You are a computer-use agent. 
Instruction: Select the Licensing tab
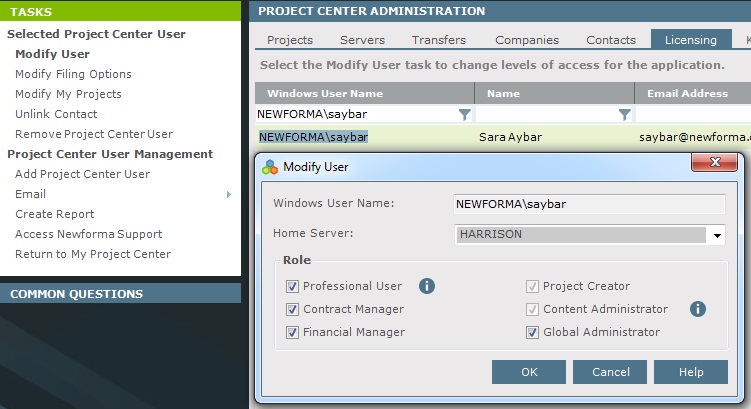coord(691,40)
